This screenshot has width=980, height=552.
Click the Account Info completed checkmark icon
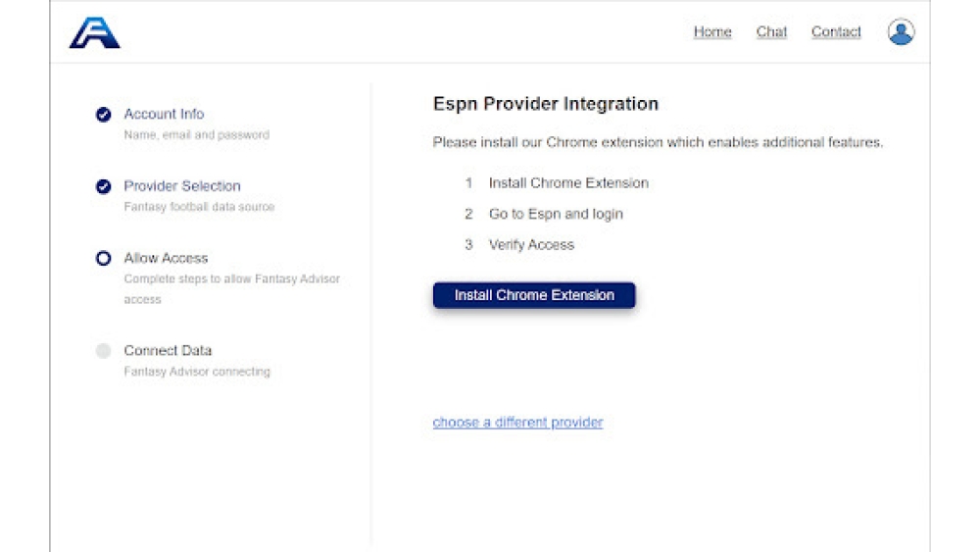coord(103,115)
